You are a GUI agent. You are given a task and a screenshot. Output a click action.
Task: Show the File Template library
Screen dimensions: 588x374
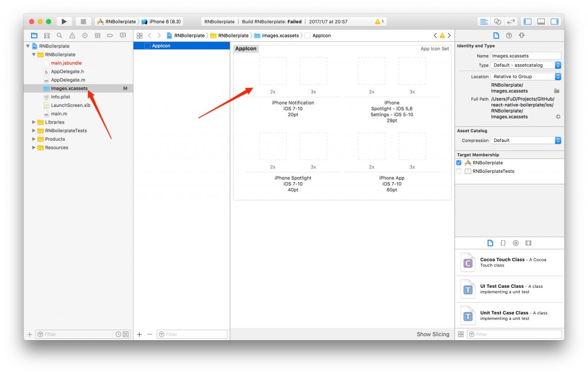click(490, 243)
